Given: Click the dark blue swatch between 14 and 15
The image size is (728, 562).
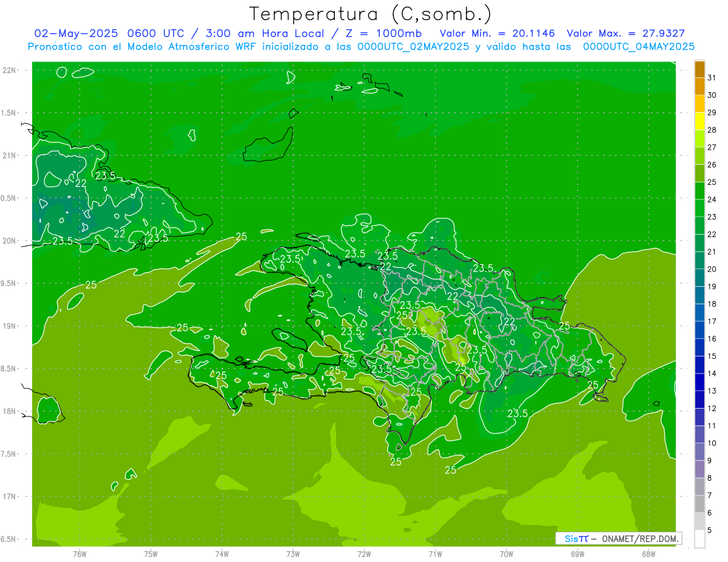Looking at the screenshot, I should (x=699, y=364).
